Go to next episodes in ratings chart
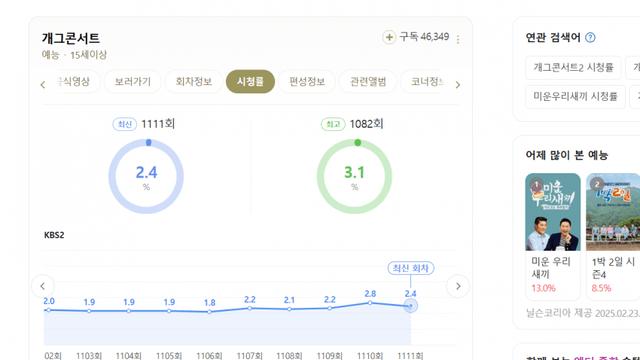The width and height of the screenshot is (640, 360). point(458,286)
